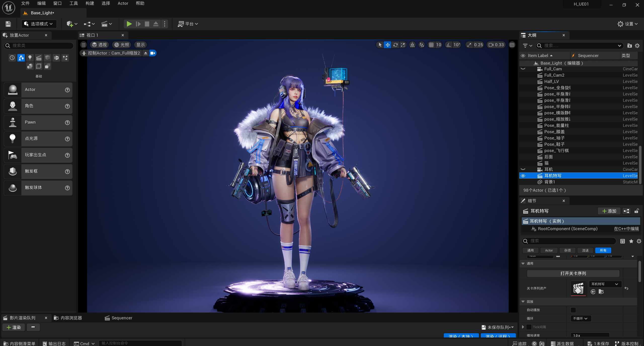Image resolution: width=644 pixels, height=346 pixels.
Task: Open the 不循环 loop dropdown
Action: coord(580,318)
